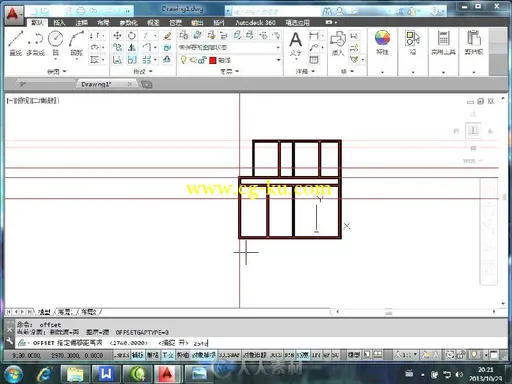Viewport: 512px width, 384px height.
Task: Toggle Grid display in status bar
Action: [153, 355]
